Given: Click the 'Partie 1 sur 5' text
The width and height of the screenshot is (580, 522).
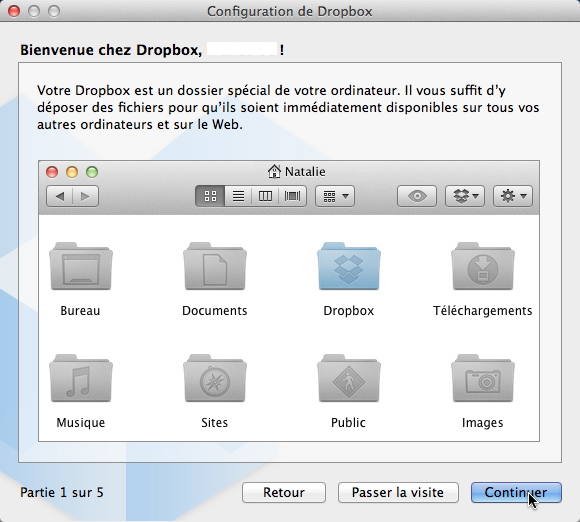Looking at the screenshot, I should [62, 492].
